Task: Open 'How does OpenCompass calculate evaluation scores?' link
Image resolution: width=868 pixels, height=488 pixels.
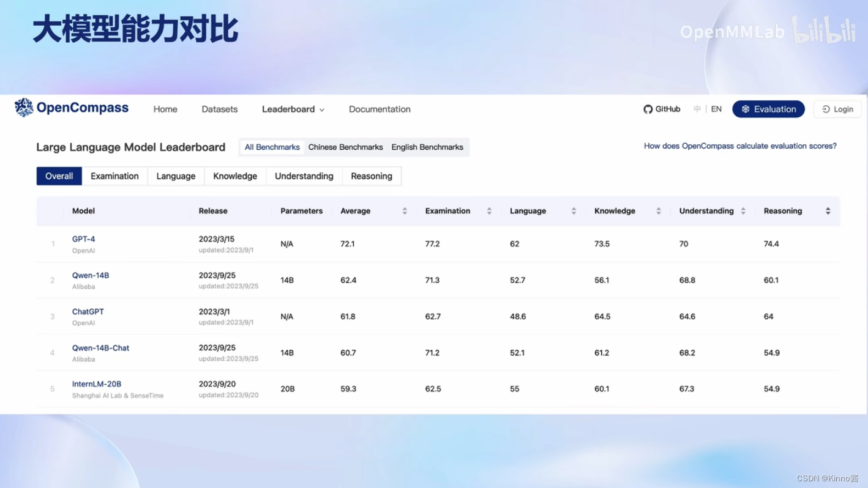Action: pyautogui.click(x=740, y=146)
